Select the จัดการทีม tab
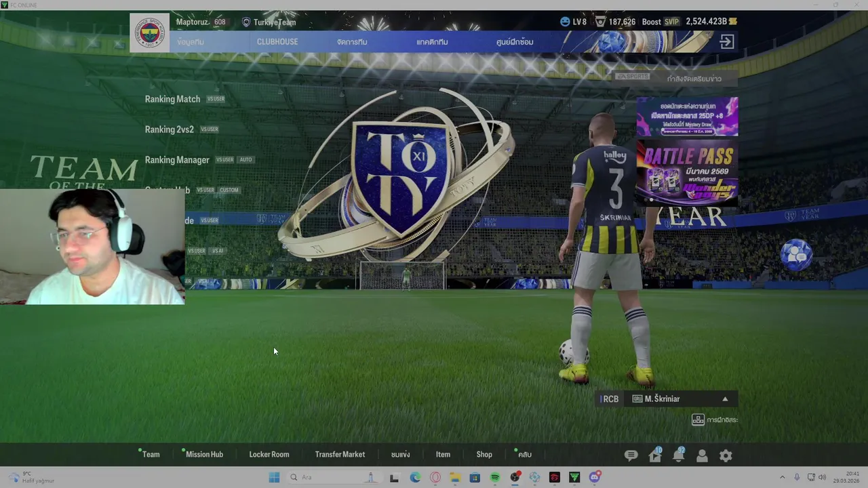Image resolution: width=868 pixels, height=488 pixels. 352,42
